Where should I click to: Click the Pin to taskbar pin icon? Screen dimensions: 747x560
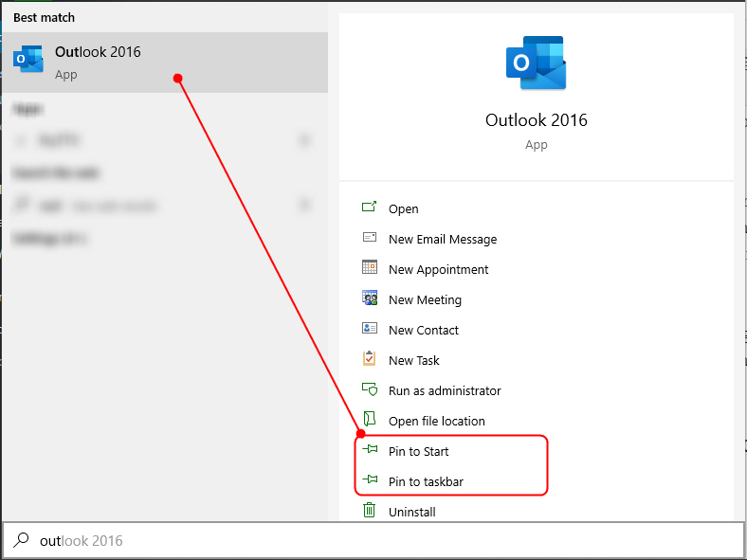(x=370, y=479)
